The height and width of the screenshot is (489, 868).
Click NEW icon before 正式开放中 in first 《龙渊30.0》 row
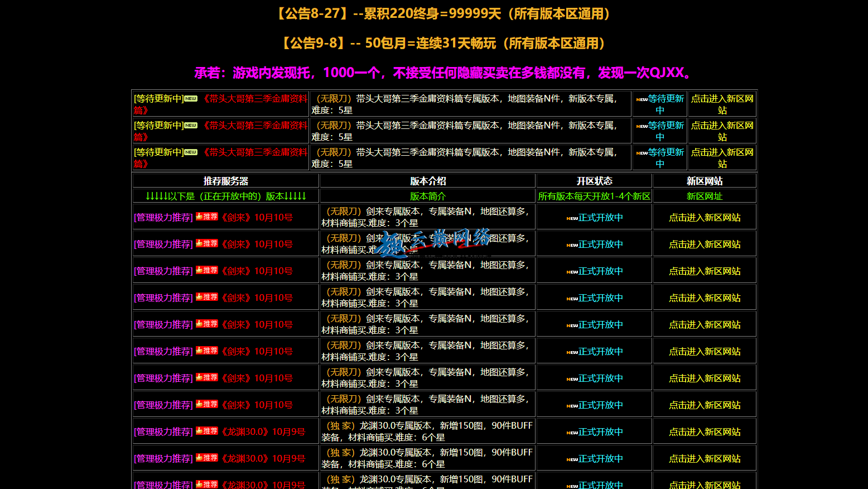click(572, 433)
